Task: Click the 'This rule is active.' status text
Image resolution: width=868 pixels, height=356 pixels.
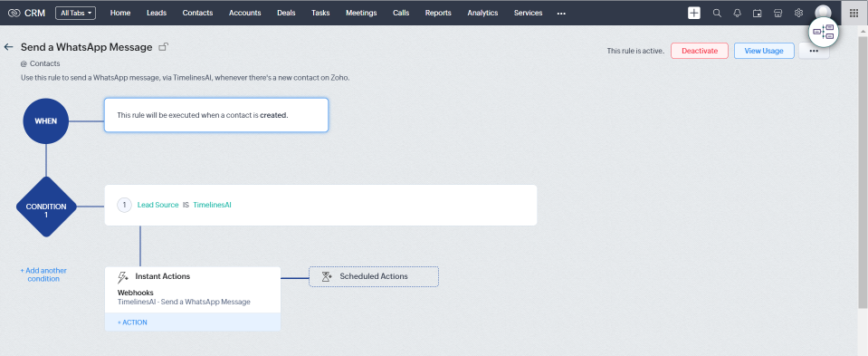Action: tap(635, 51)
